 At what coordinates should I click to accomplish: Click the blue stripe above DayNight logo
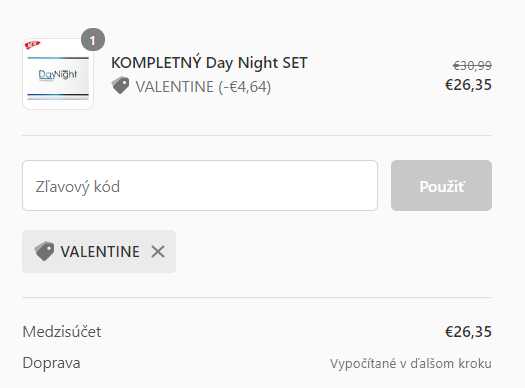58,58
